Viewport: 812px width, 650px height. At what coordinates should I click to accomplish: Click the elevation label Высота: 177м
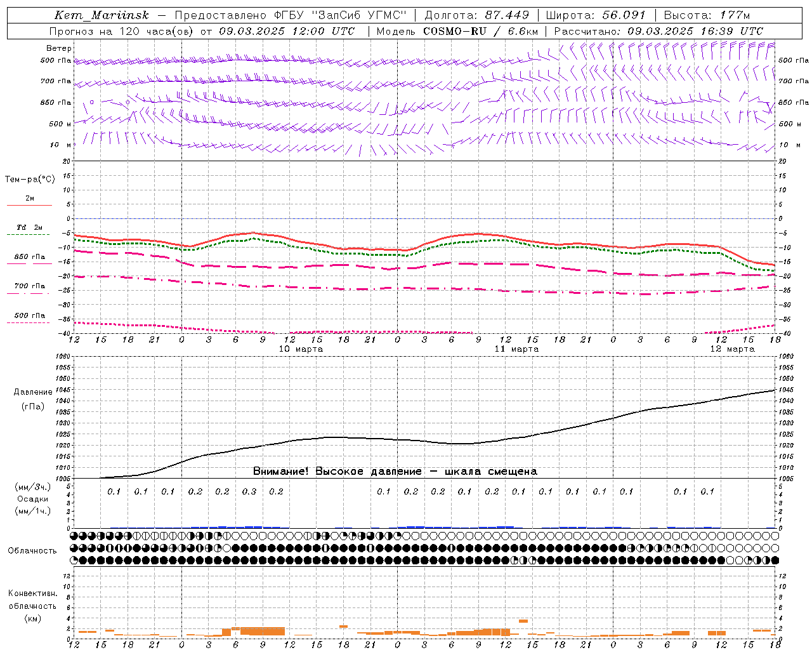point(707,15)
